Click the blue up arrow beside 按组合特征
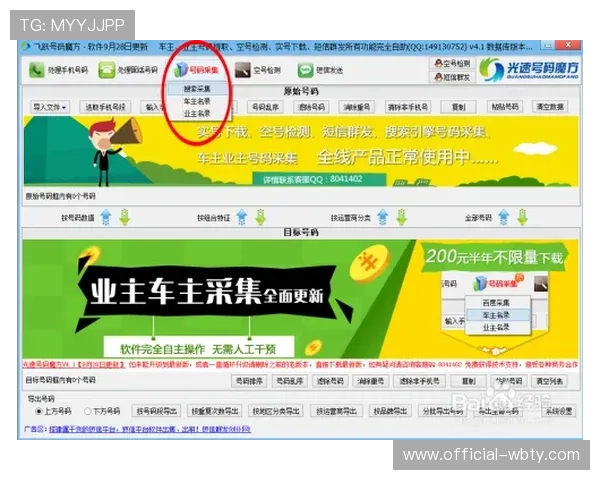Screen dimensions: 600x480 click(x=241, y=217)
